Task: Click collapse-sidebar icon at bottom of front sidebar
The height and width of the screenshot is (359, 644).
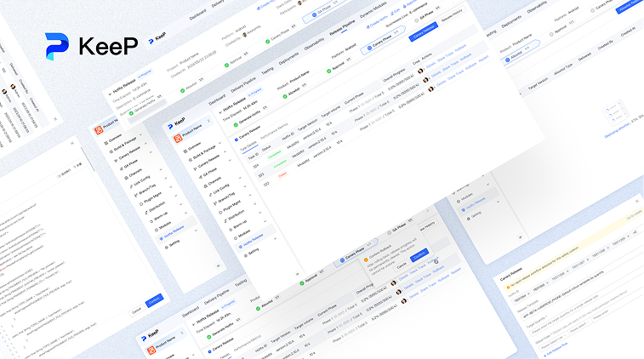Action: pyautogui.click(x=298, y=274)
